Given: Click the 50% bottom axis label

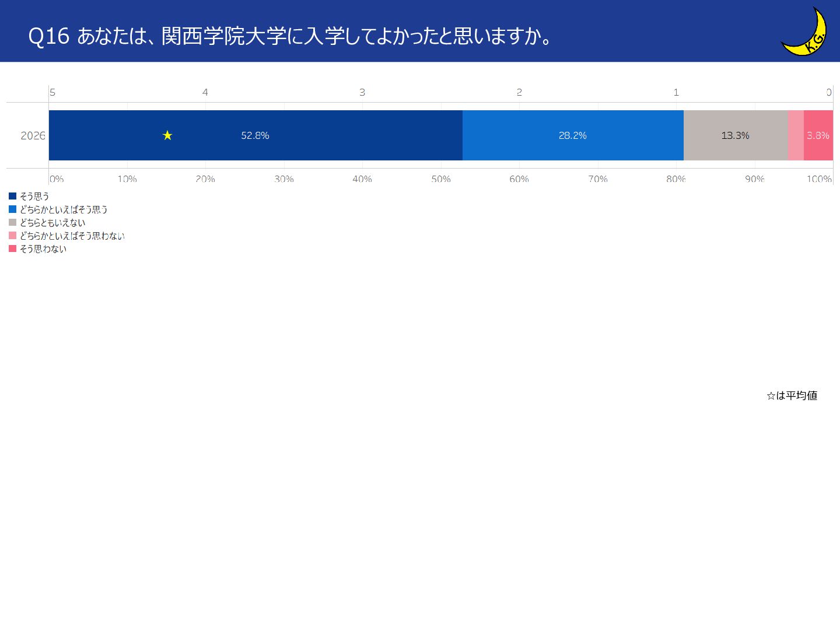Looking at the screenshot, I should (441, 179).
